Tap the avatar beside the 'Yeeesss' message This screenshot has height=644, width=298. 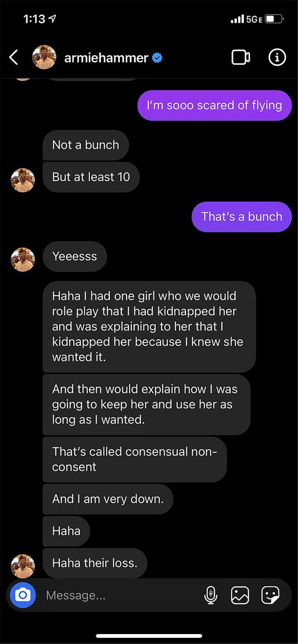pos(23,259)
